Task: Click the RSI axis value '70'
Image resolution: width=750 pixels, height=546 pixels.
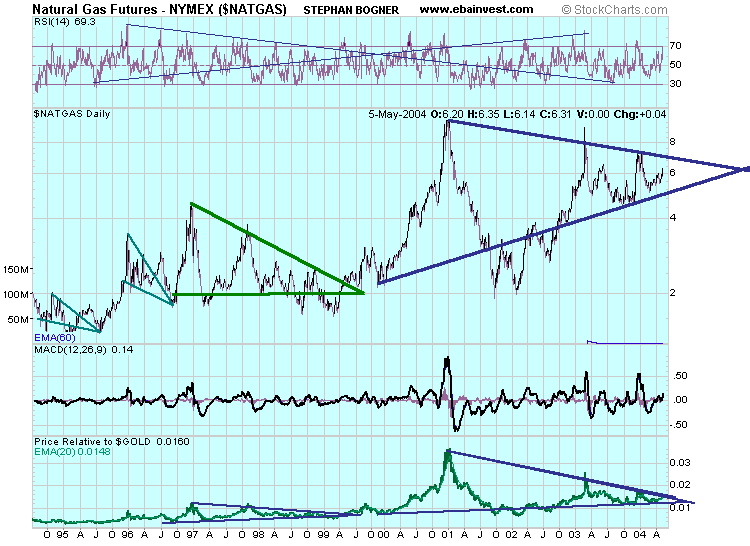Action: click(675, 46)
